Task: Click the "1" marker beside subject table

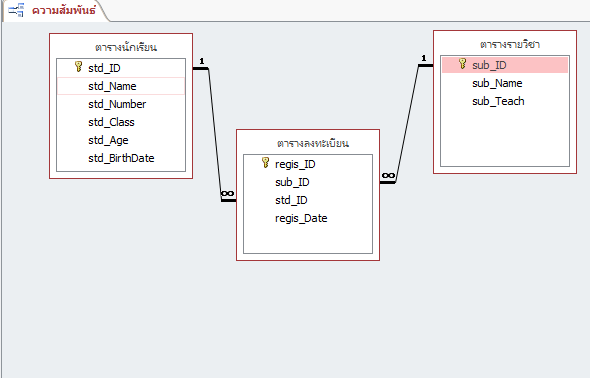Action: coord(424,58)
